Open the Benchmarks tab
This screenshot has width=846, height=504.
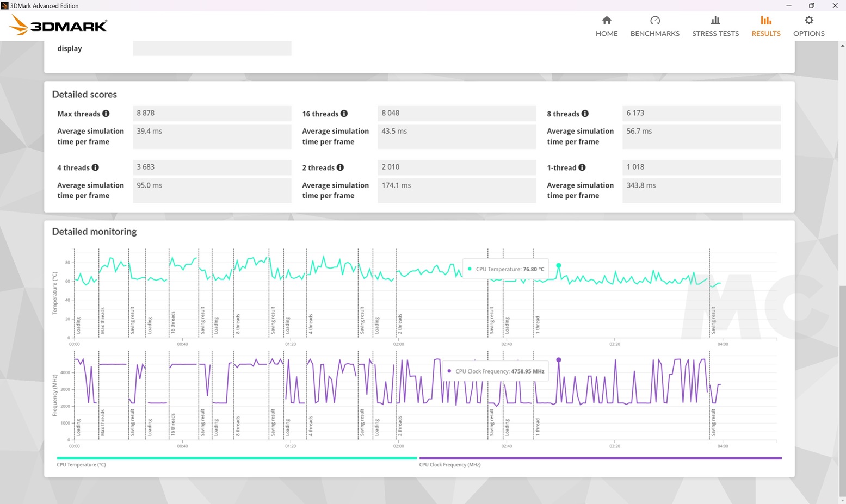[x=654, y=26]
